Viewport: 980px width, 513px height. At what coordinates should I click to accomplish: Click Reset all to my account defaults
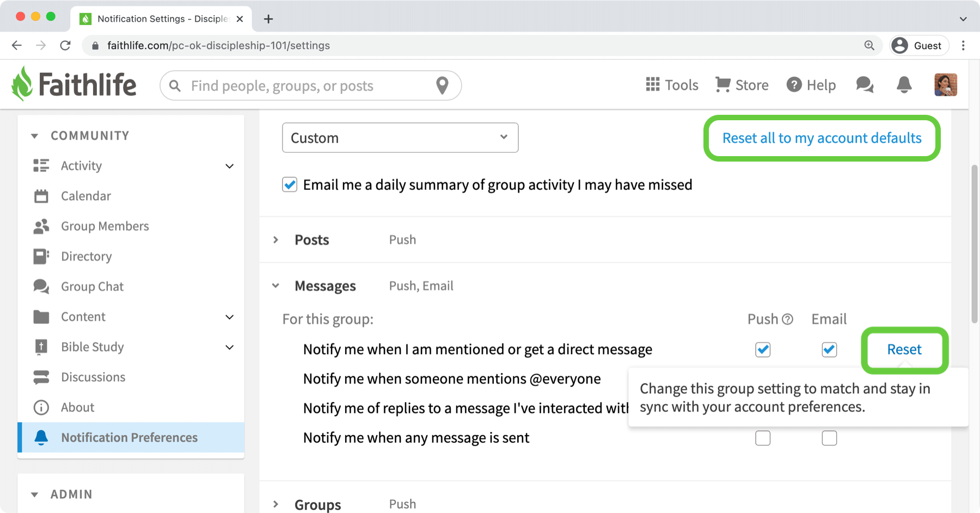(822, 138)
